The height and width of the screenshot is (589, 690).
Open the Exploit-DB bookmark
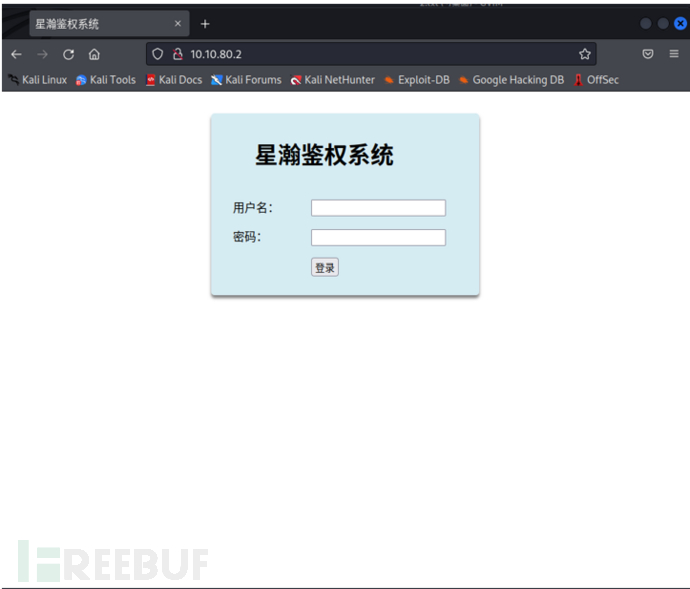(417, 80)
